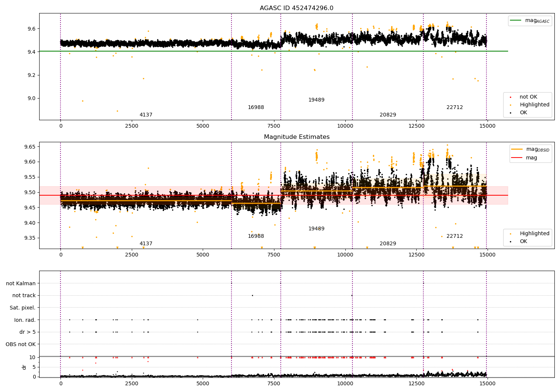Click obsid label 4137 in the Magnitude Estimates plot

(146, 244)
